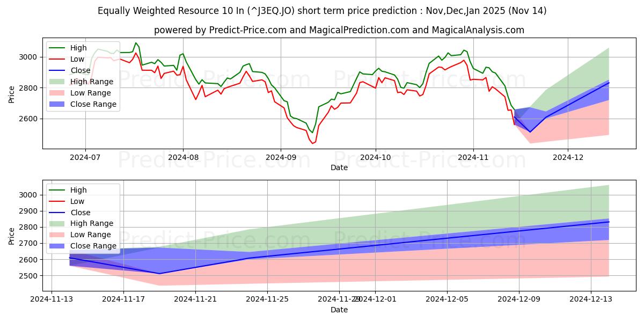Click the 2024-11-13 tick on bottom chart
Image resolution: width=644 pixels, height=322 pixels.
tap(52, 299)
